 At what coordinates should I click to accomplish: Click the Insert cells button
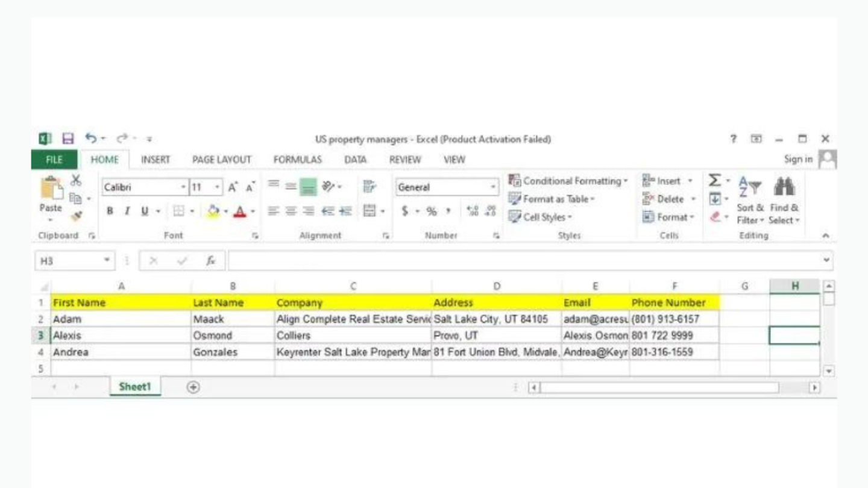click(x=668, y=181)
